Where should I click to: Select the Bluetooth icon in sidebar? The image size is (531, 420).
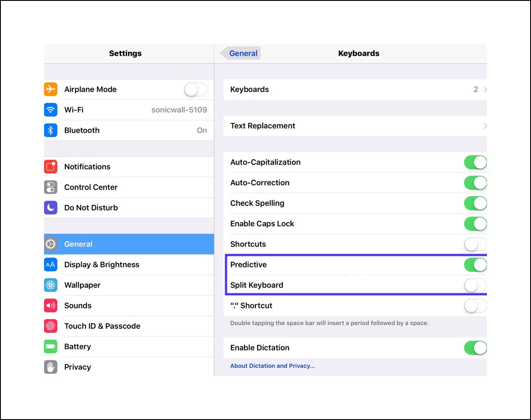pyautogui.click(x=51, y=130)
